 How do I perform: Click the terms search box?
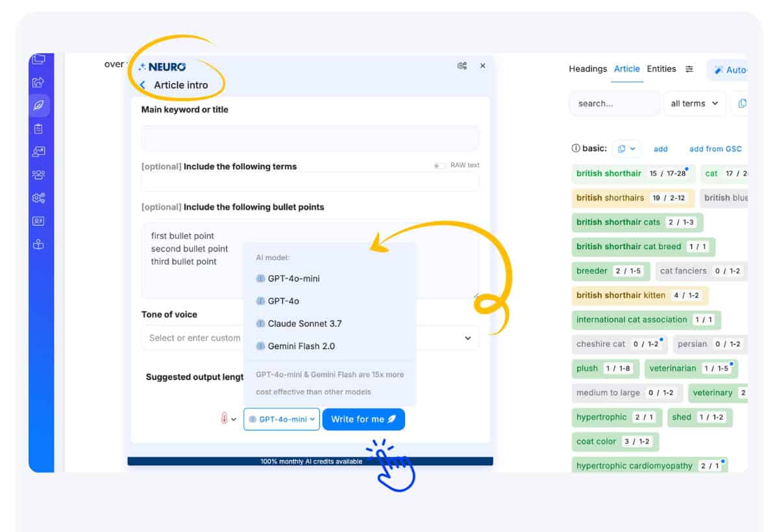(615, 103)
